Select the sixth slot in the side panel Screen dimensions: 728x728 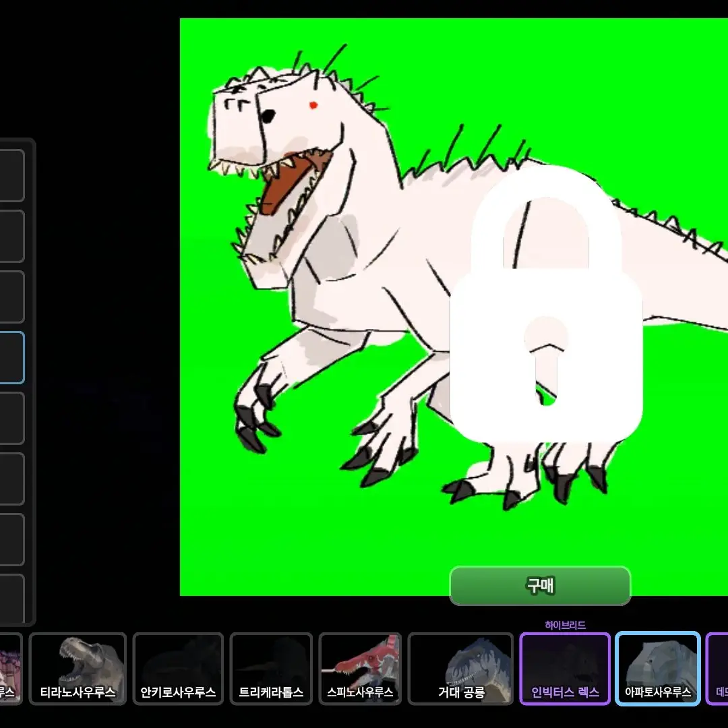pos(11,479)
